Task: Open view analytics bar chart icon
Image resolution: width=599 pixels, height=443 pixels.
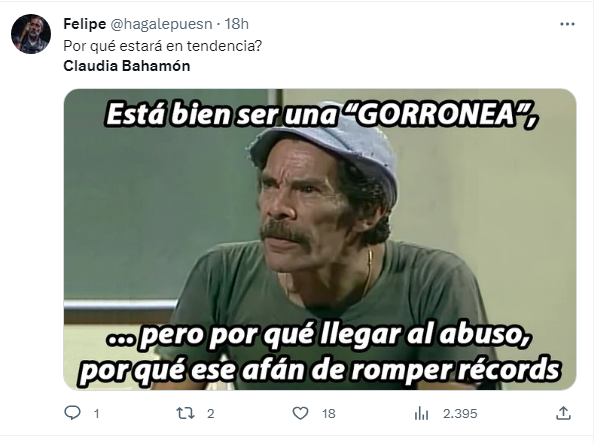Action: (421, 414)
